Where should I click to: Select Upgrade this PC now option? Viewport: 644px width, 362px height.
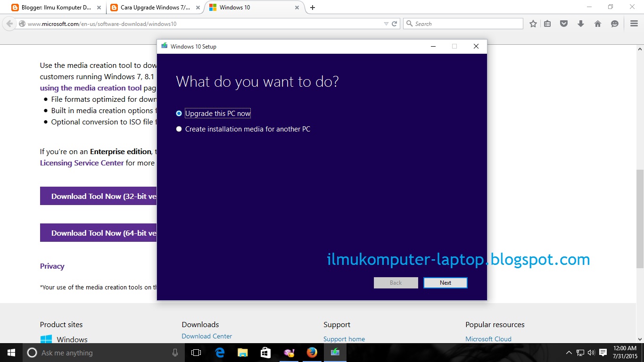point(213,113)
